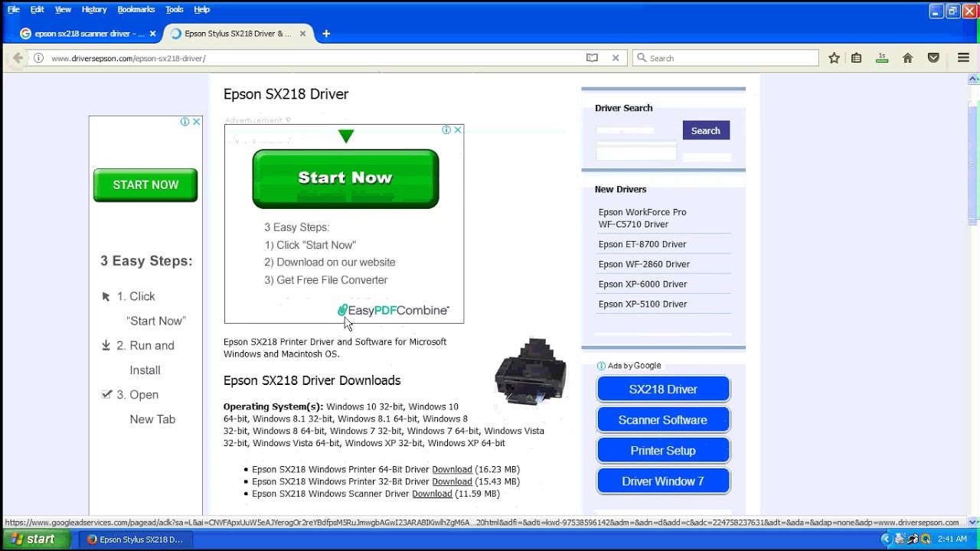Click the Driver Window 7 ad button
980x551 pixels.
coord(663,481)
